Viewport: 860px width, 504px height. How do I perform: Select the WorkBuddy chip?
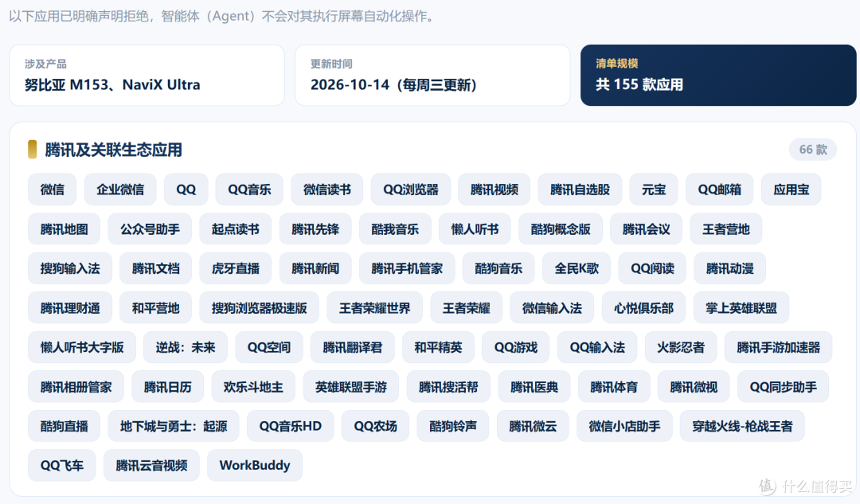[x=255, y=466]
